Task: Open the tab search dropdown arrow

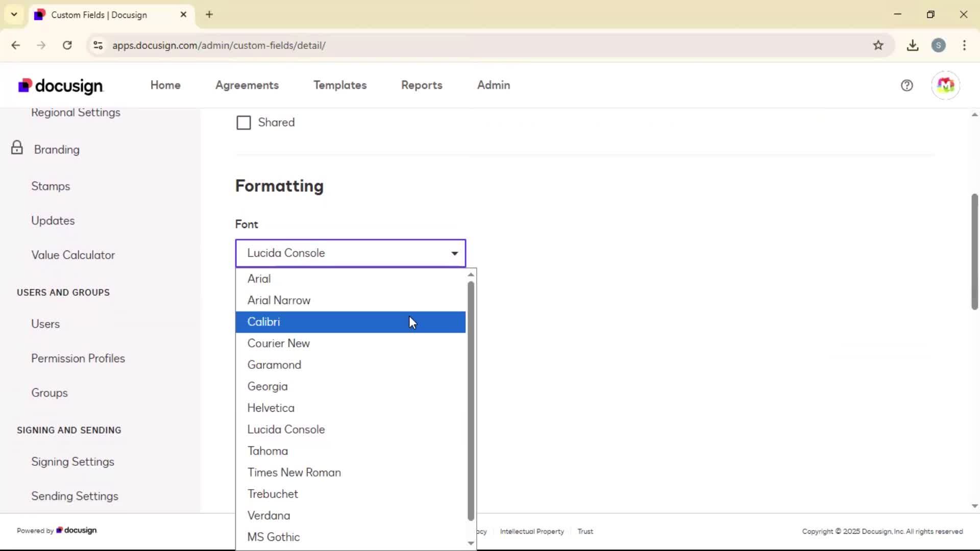Action: [14, 14]
